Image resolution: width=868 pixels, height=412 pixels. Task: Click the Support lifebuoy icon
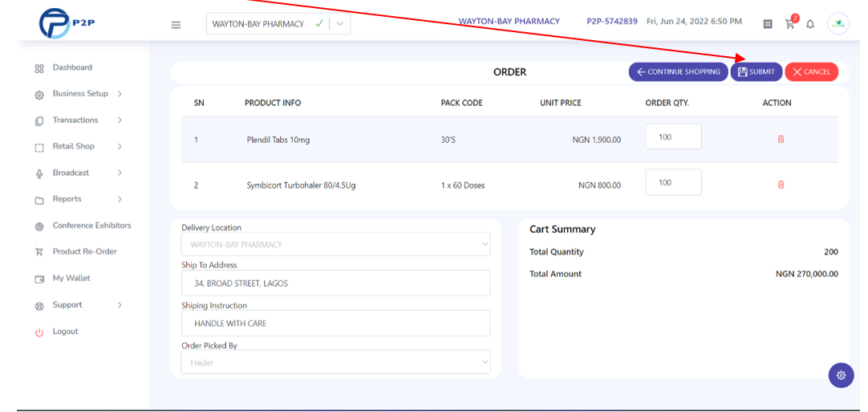coord(39,306)
